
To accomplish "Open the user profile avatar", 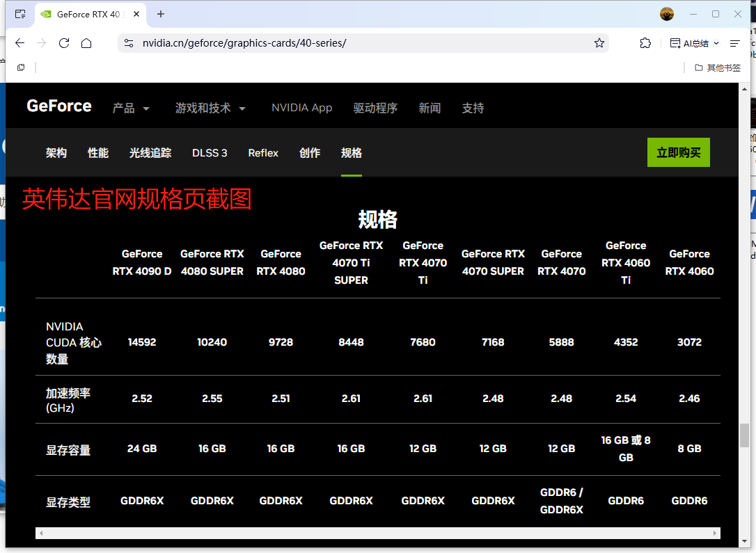I will (667, 15).
